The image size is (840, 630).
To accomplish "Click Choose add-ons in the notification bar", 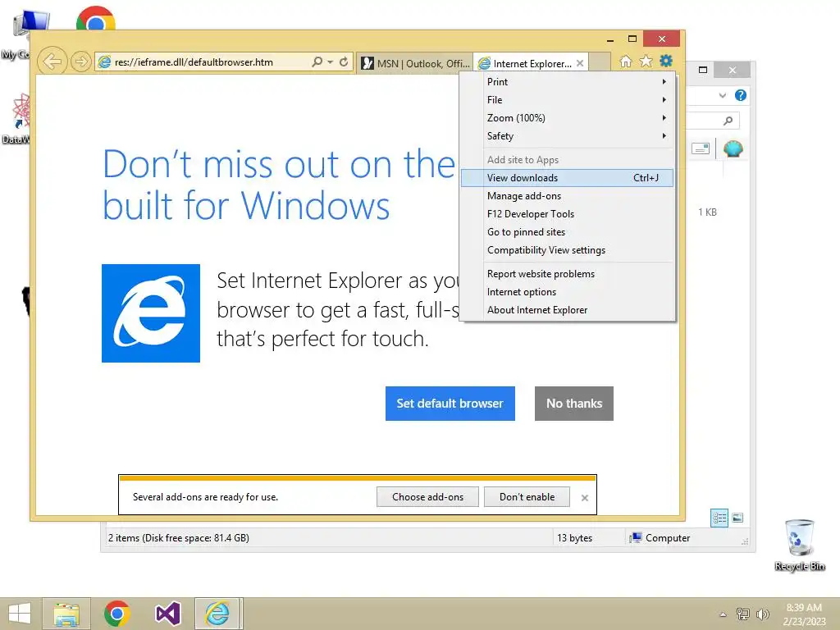I will click(x=427, y=496).
